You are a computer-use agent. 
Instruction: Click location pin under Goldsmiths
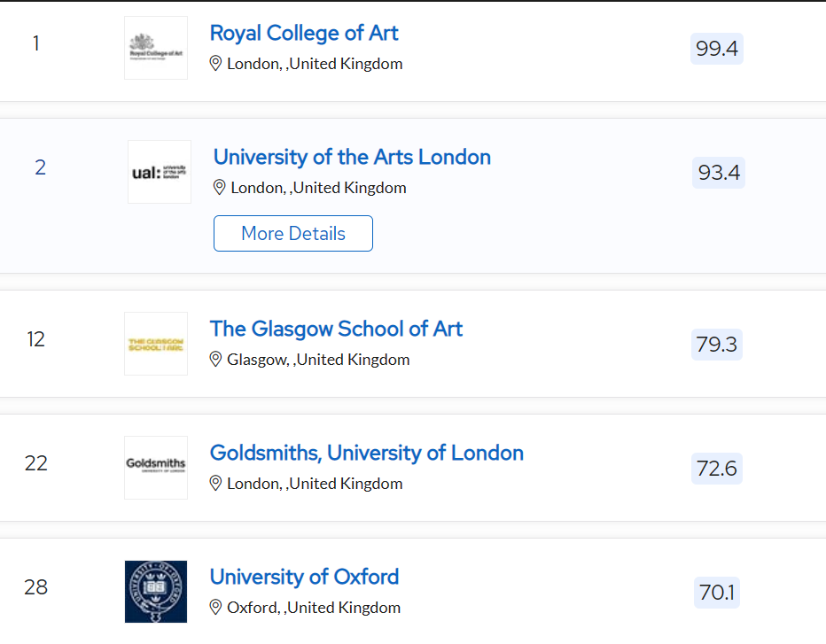coord(215,484)
